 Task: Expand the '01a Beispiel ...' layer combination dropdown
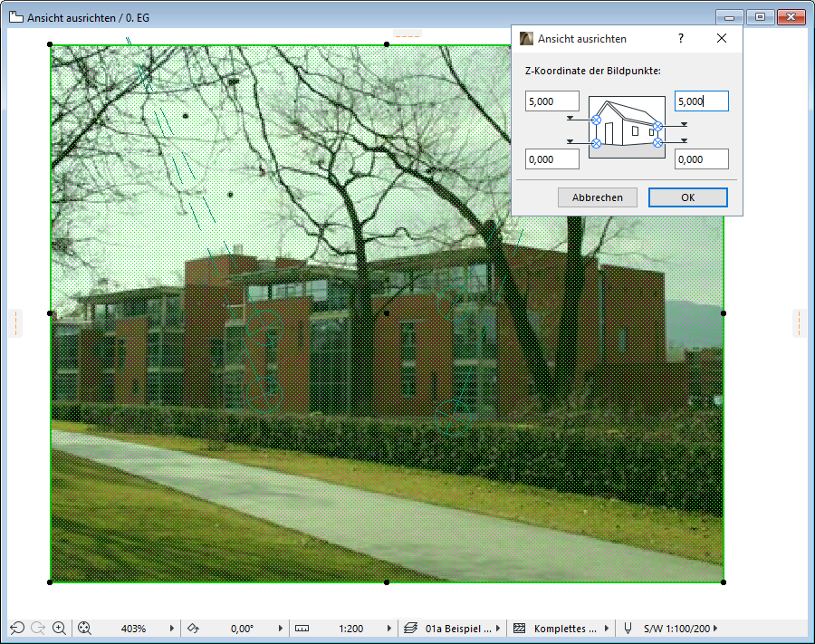498,628
